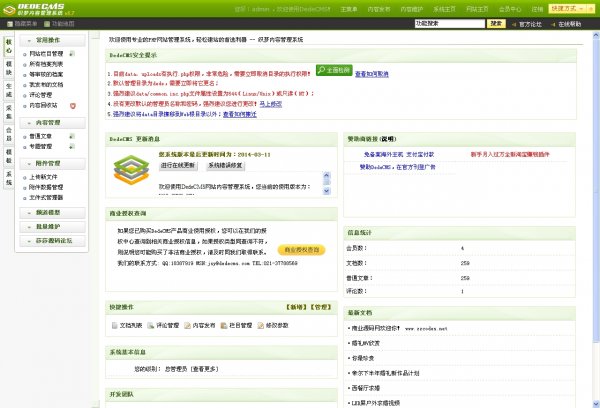Open 网站主页 in the top navigation
600x408 pixels.
click(477, 9)
